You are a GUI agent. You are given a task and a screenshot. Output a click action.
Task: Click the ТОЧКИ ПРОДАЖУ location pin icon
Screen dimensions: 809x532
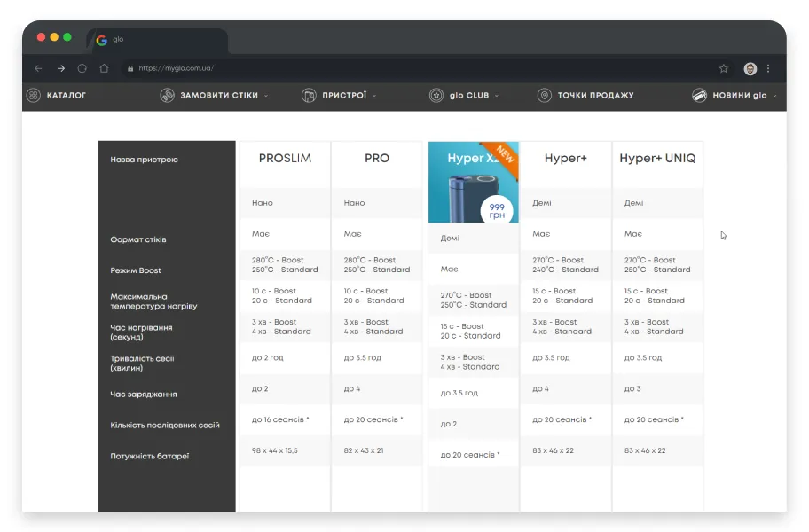tap(545, 96)
